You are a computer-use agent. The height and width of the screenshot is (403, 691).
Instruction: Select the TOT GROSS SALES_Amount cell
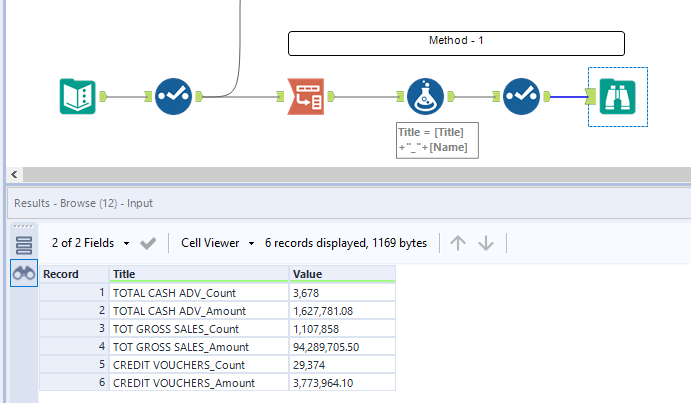pyautogui.click(x=198, y=346)
